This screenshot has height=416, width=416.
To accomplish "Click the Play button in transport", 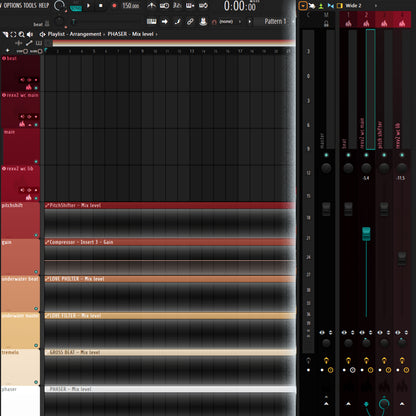I will (x=88, y=6).
